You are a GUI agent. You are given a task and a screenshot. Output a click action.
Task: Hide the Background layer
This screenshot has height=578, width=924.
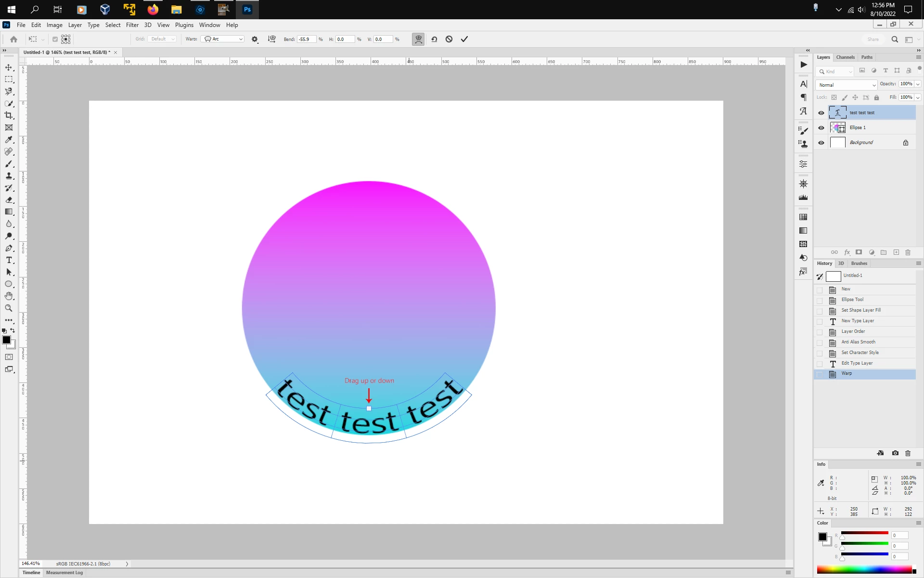pyautogui.click(x=821, y=143)
